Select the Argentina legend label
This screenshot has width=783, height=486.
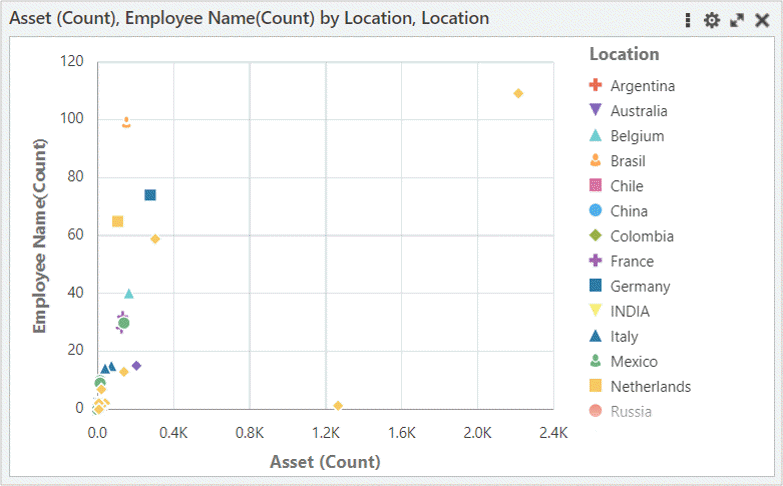(x=643, y=86)
